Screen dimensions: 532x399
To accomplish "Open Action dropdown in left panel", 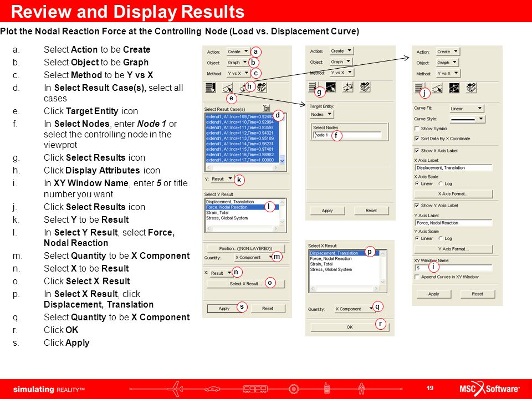I will pyautogui.click(x=238, y=52).
